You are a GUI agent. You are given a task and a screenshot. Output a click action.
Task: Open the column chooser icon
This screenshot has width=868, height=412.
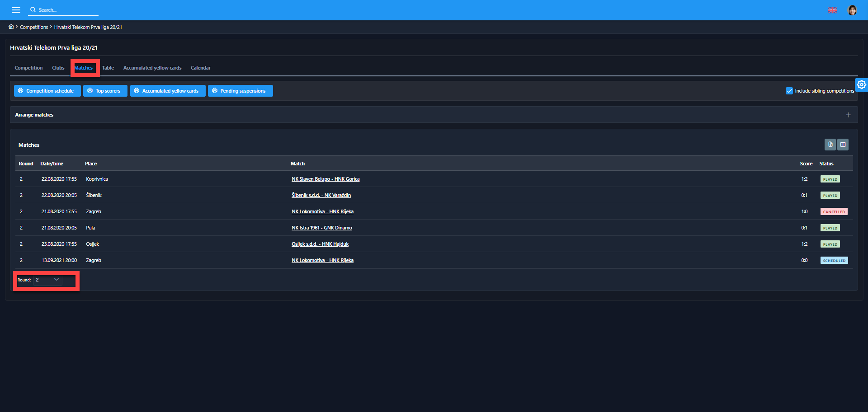tap(843, 145)
